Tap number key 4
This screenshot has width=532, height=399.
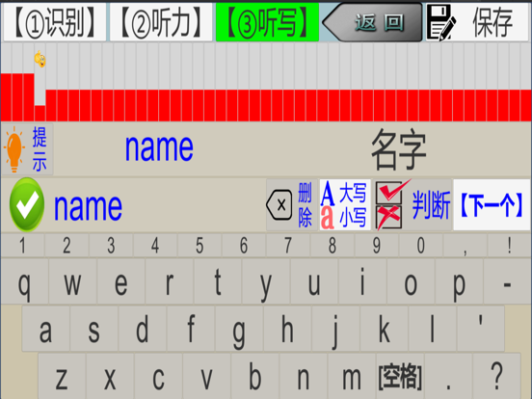(155, 246)
